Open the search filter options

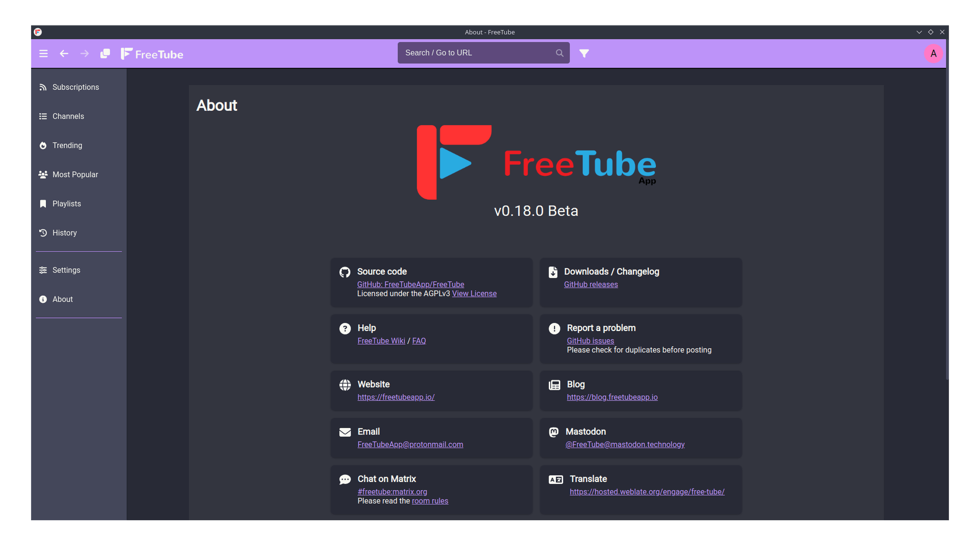[584, 53]
